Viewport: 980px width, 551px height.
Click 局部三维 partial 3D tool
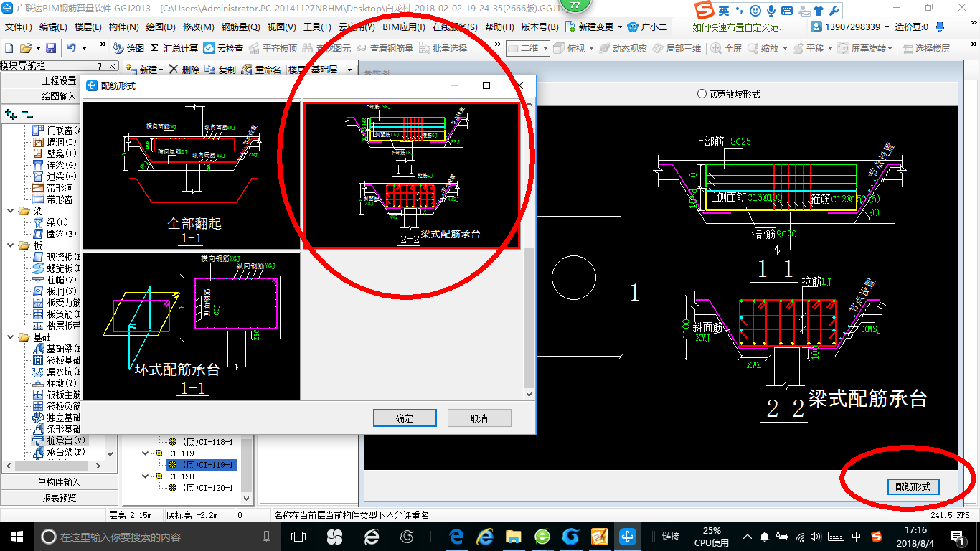click(x=677, y=48)
